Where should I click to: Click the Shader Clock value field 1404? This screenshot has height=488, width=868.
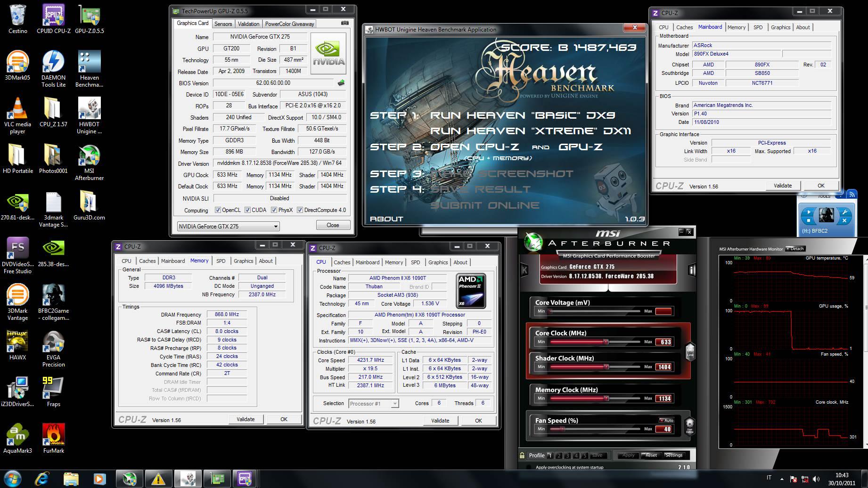[664, 367]
